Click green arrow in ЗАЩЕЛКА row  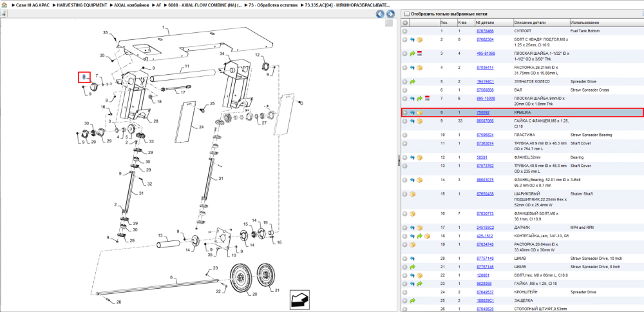[413, 300]
